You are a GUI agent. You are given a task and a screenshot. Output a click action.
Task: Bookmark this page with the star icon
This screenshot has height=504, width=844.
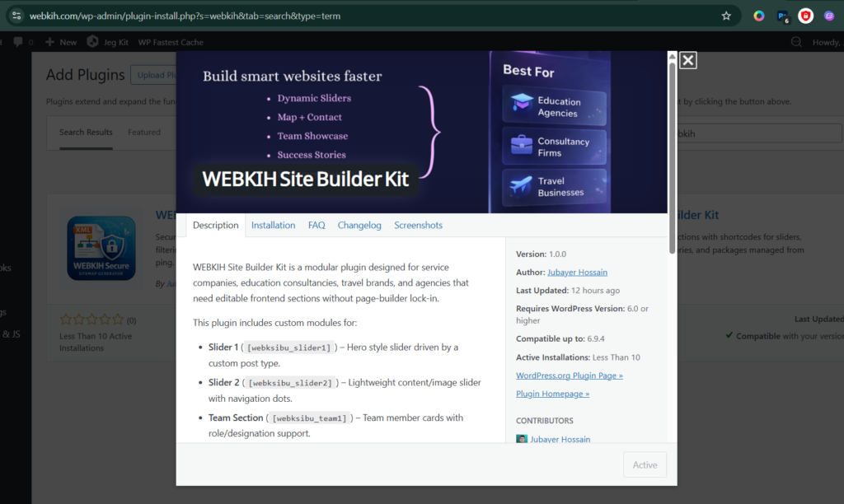(726, 16)
